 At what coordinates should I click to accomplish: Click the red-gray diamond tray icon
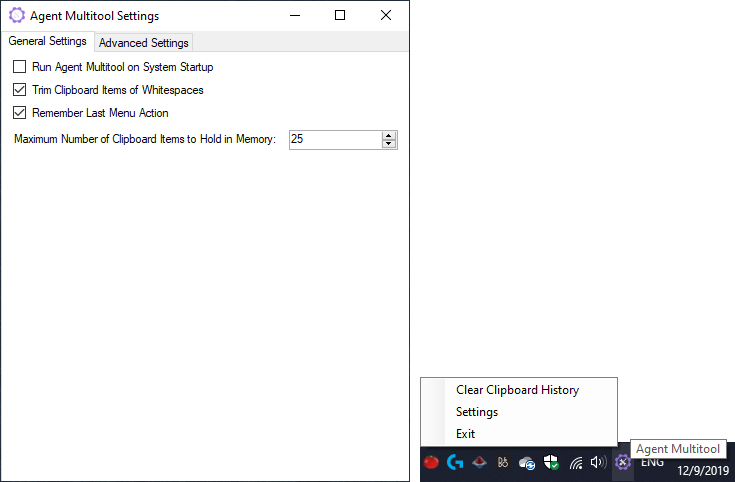tap(479, 463)
